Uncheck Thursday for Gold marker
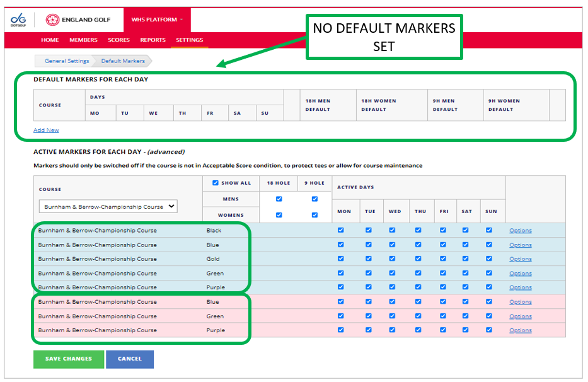This screenshot has height=382, width=588. (x=418, y=258)
